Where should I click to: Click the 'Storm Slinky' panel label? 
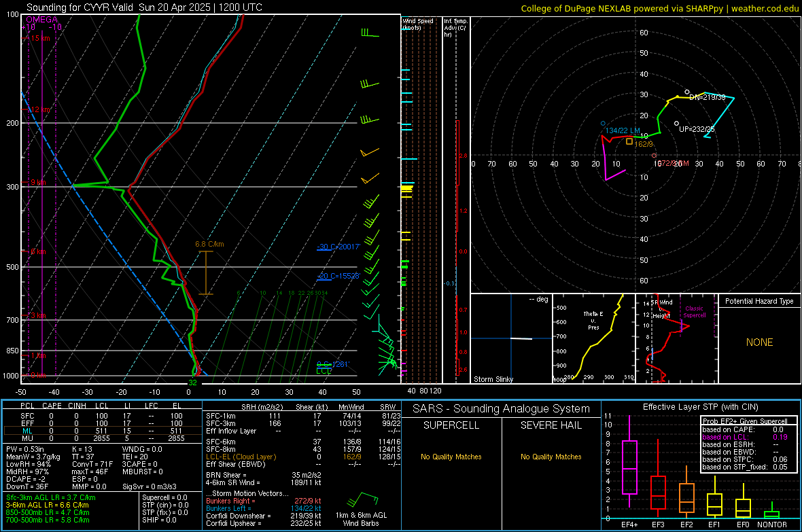coord(493,379)
